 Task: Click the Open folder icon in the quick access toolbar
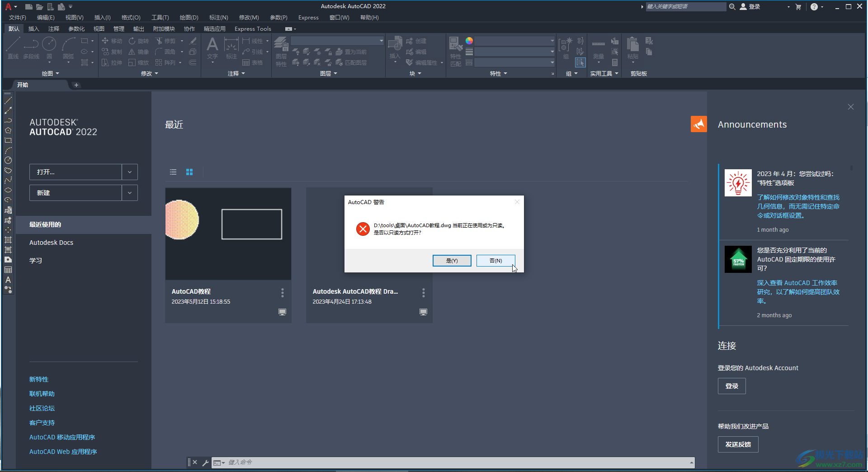39,7
